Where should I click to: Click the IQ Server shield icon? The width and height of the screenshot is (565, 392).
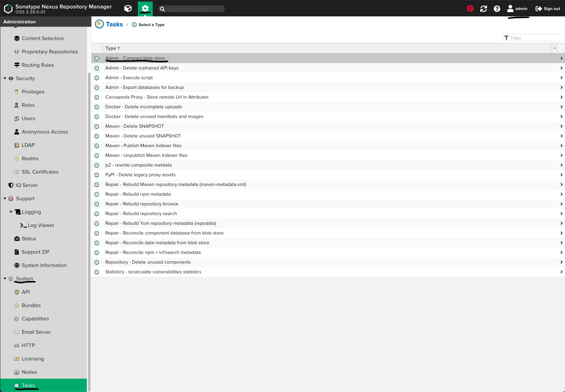pos(11,185)
